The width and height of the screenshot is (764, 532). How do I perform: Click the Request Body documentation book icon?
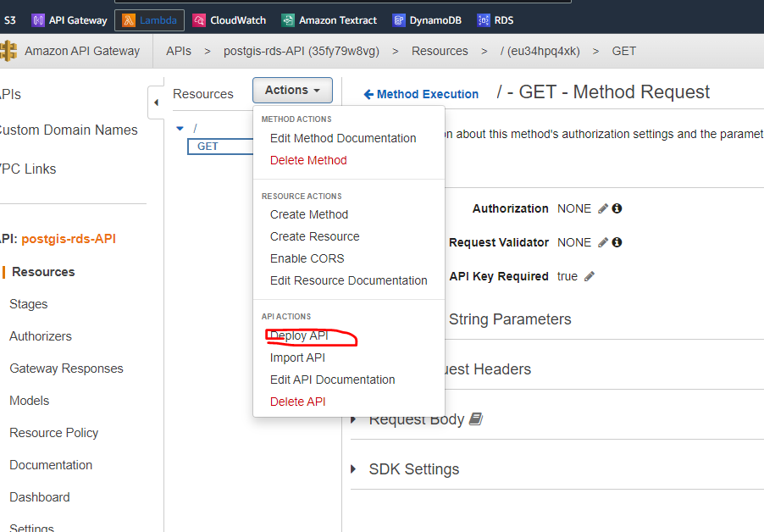click(475, 419)
